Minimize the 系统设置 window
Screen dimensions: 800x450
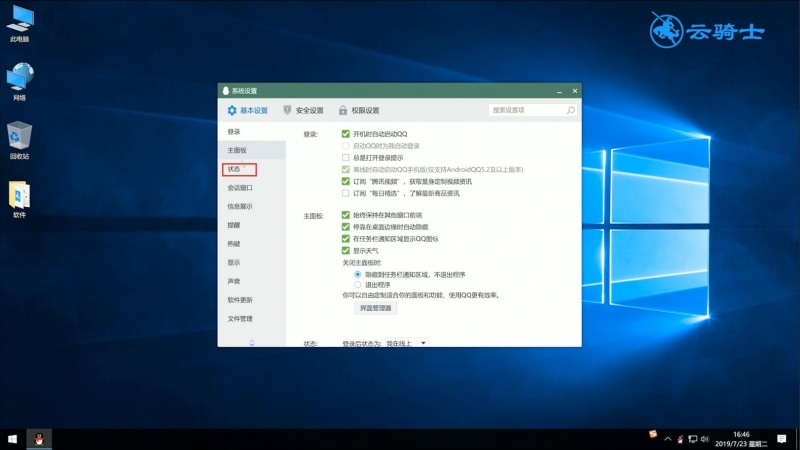click(x=559, y=91)
